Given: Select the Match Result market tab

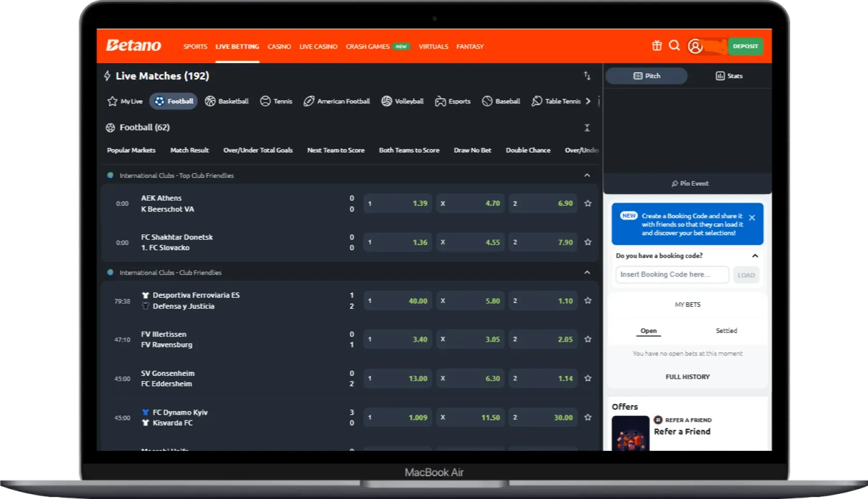Looking at the screenshot, I should coord(190,150).
